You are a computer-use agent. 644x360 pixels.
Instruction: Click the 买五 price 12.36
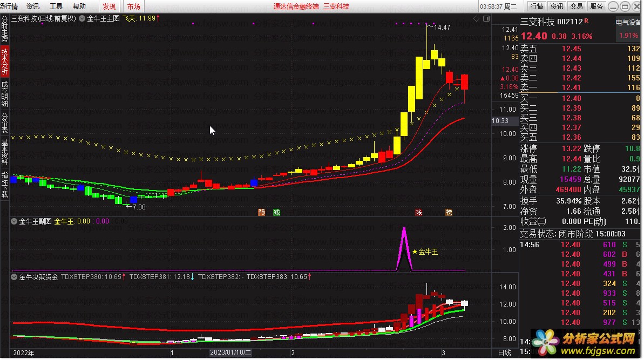(x=571, y=138)
